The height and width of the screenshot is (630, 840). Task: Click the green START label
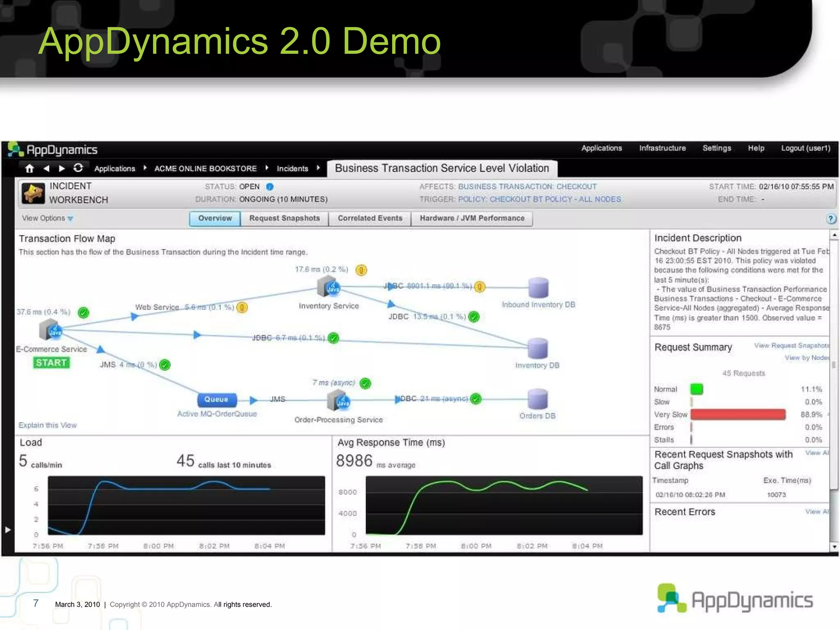tap(51, 363)
